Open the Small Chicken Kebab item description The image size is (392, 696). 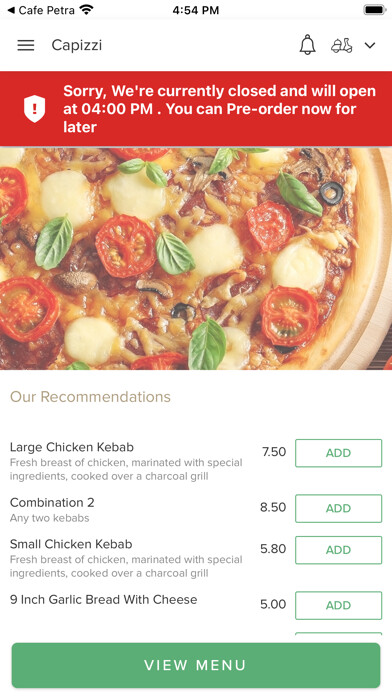(126, 566)
